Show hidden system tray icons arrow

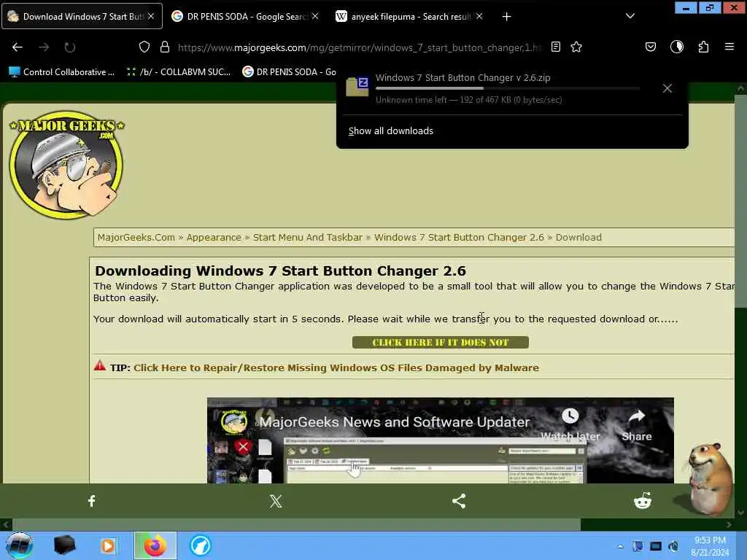click(620, 546)
